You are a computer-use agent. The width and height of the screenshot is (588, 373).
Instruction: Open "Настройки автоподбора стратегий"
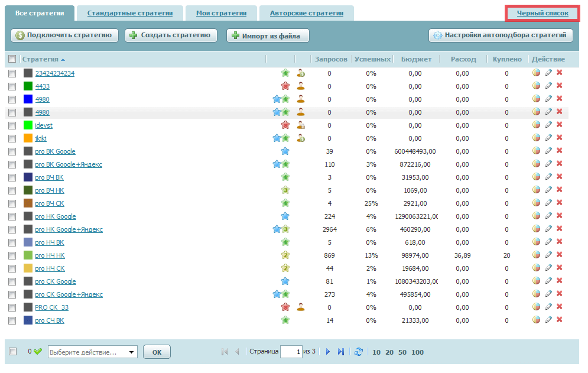pos(501,35)
